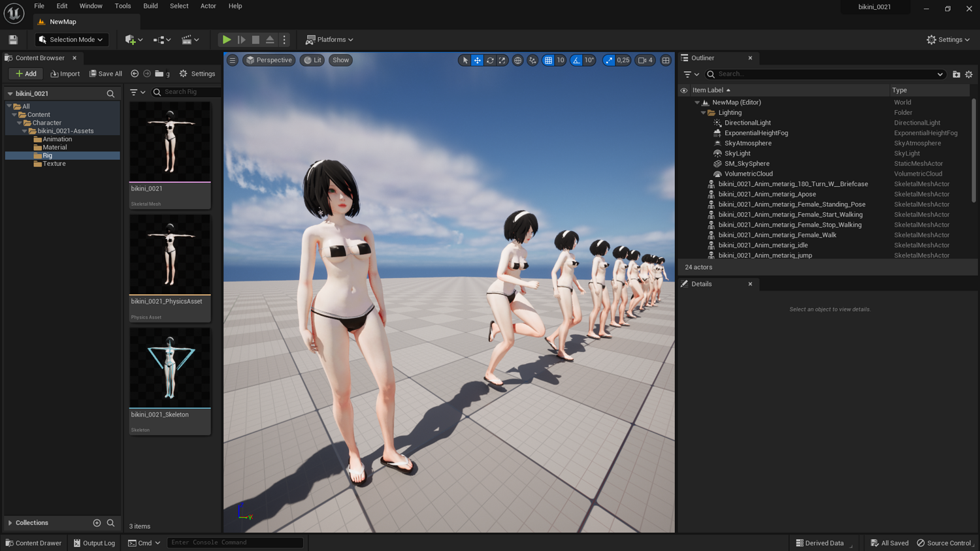Open the Edit menu
980x551 pixels.
click(x=62, y=7)
